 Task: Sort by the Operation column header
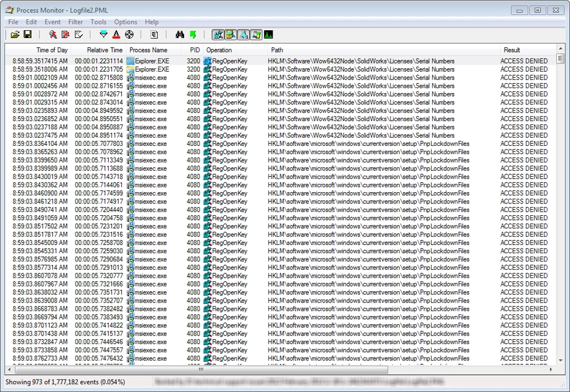235,50
